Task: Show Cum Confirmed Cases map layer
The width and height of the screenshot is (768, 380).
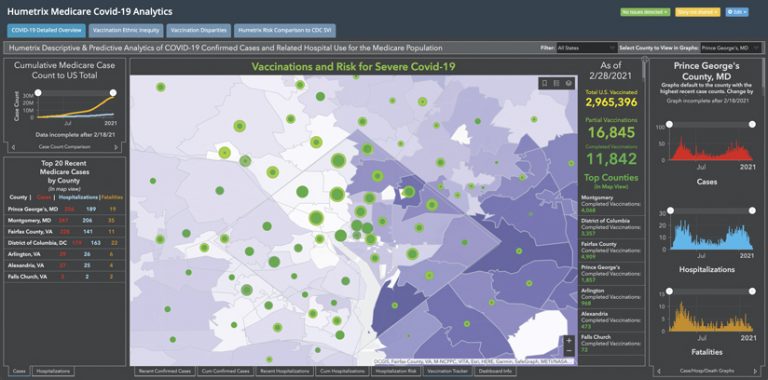Action: coord(225,371)
